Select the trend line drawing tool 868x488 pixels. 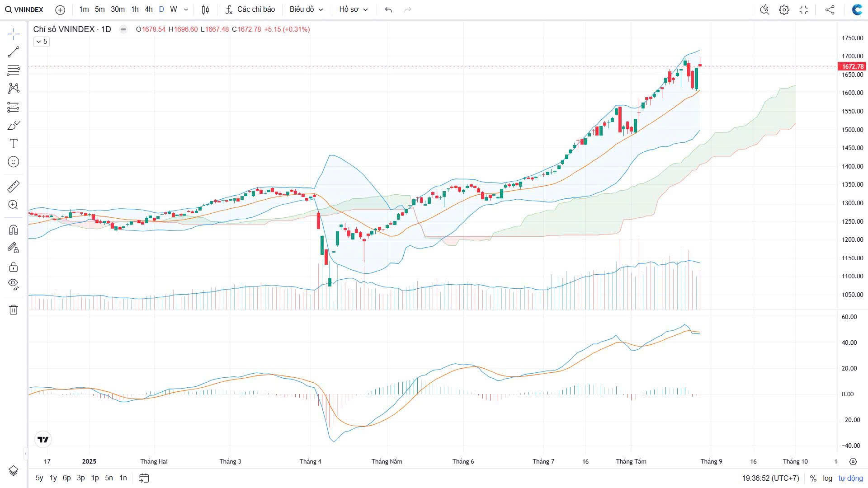click(x=14, y=52)
